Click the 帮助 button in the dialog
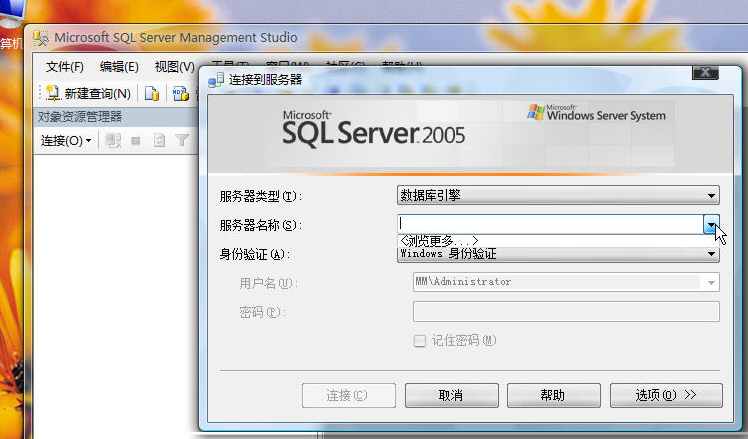Screen dimensions: 748x439 coord(553,395)
